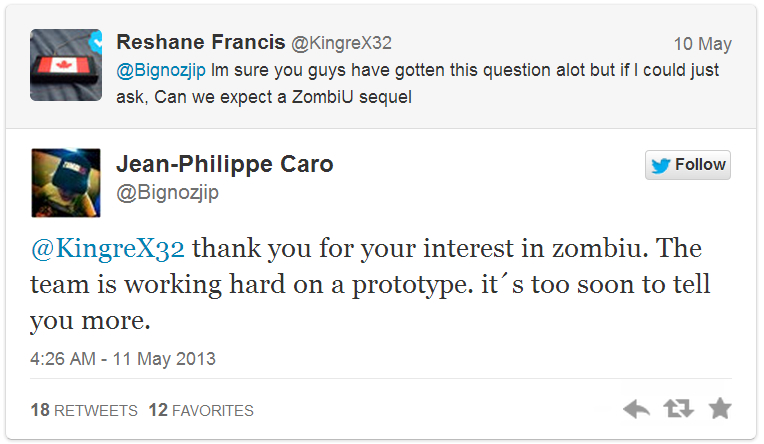Open the 10 May date link

click(x=701, y=44)
